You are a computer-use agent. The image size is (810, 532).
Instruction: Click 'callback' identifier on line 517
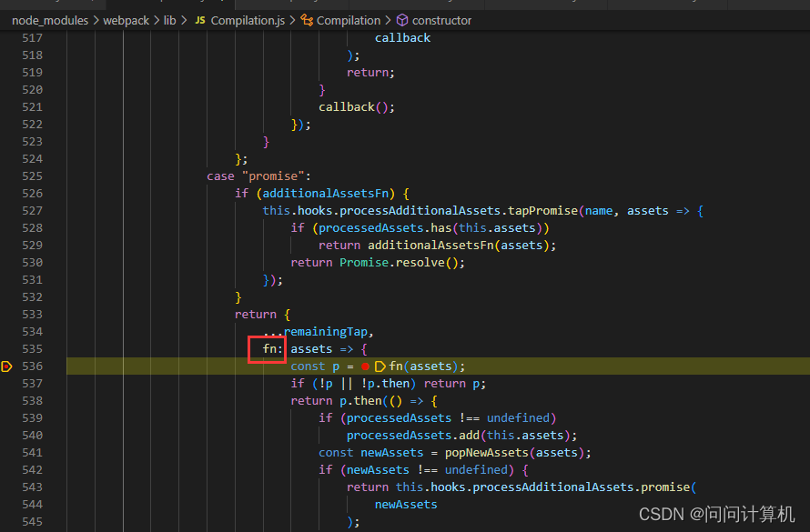tap(402, 38)
